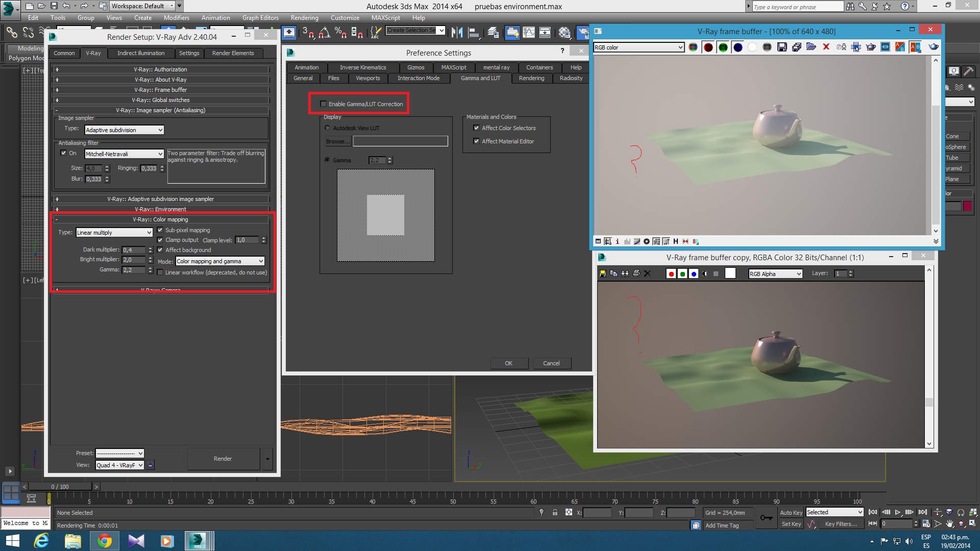Open the Color mapping Type dropdown
This screenshot has width=980, height=551.
click(114, 233)
